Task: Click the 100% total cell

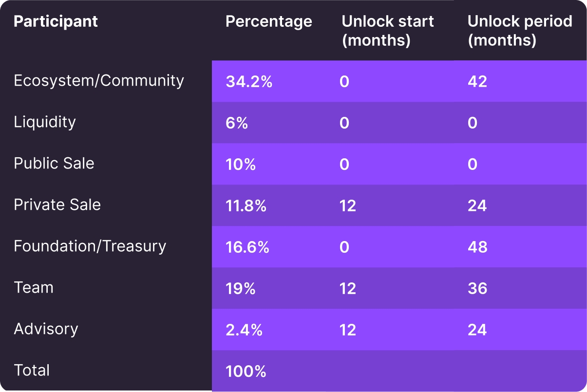Action: pos(246,372)
